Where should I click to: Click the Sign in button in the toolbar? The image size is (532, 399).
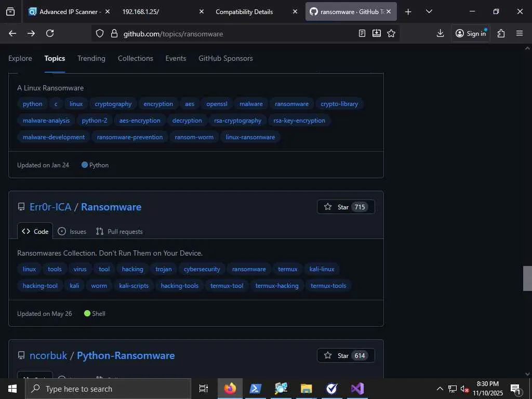(x=471, y=33)
